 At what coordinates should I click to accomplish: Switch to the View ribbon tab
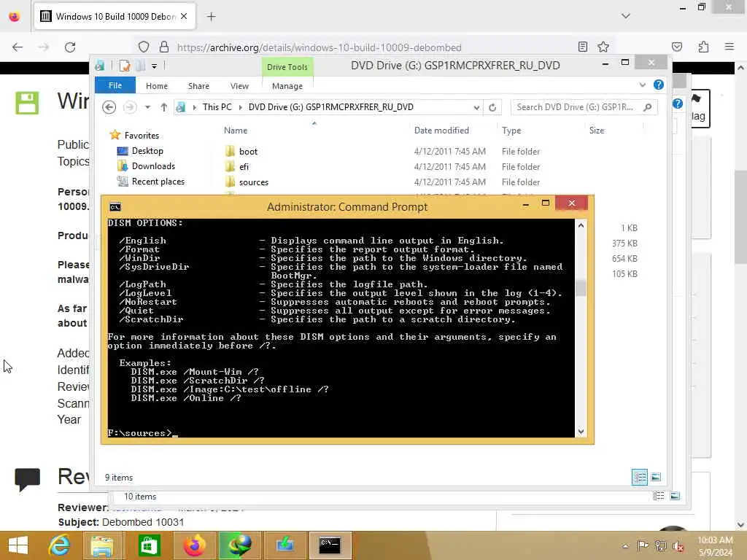coord(239,86)
